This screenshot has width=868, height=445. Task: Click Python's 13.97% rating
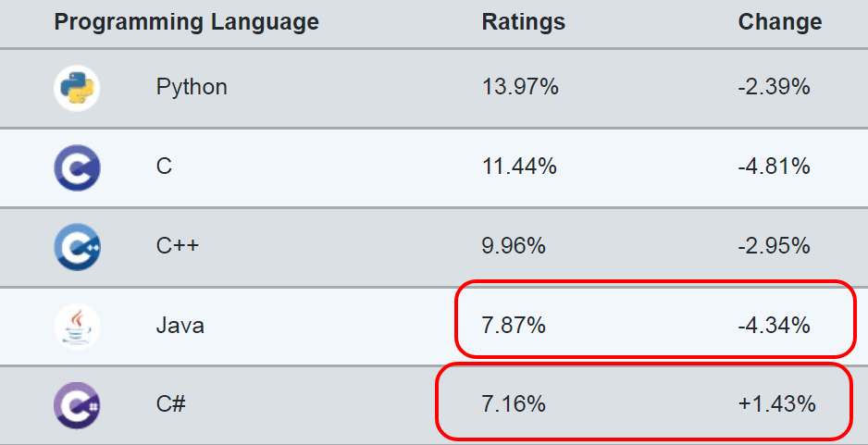tap(520, 88)
